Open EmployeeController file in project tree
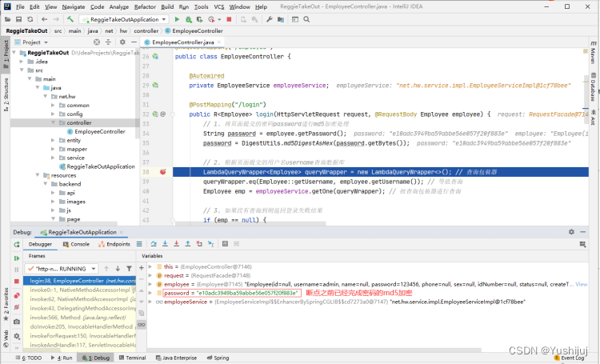The height and width of the screenshot is (364, 600). (100, 132)
